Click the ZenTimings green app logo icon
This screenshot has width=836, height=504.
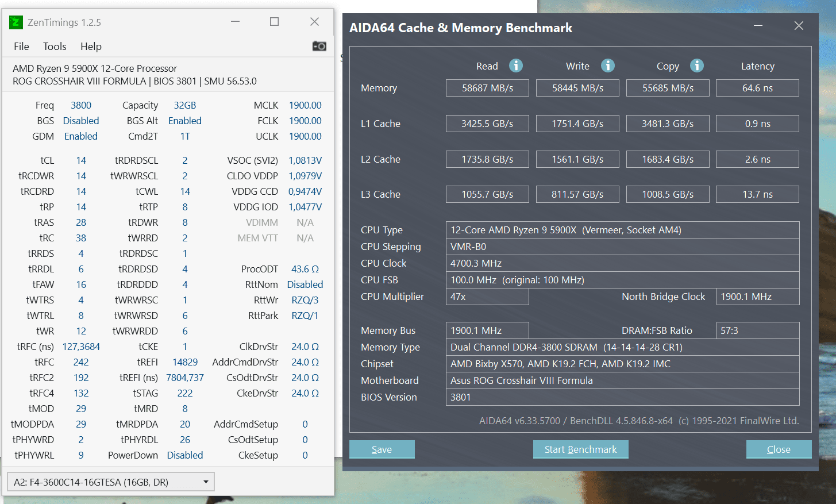(16, 22)
